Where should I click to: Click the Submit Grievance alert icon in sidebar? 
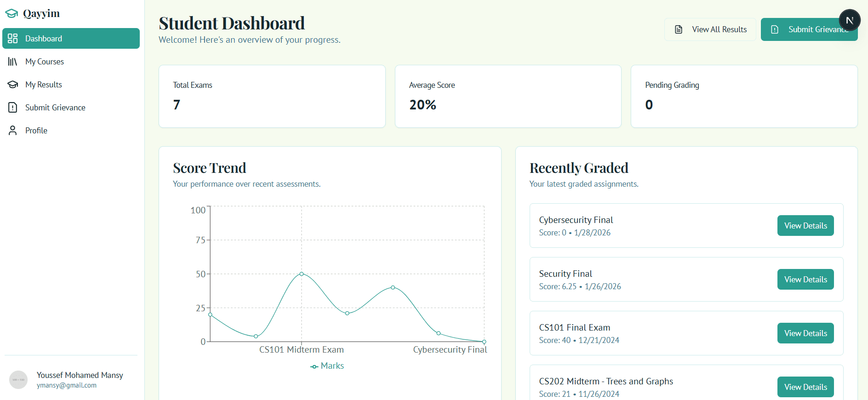13,107
